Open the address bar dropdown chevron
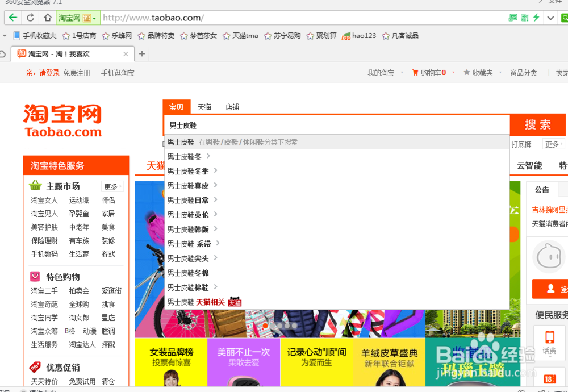The image size is (568, 392). pyautogui.click(x=550, y=17)
